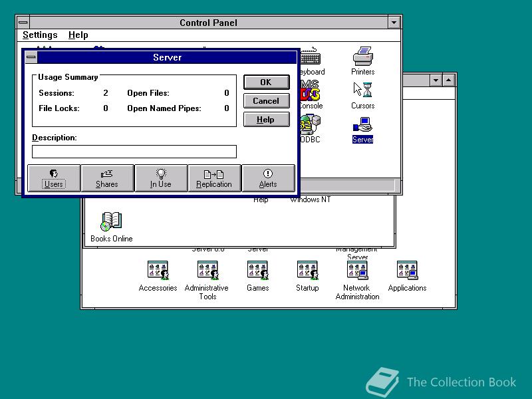The width and height of the screenshot is (532, 399).
Task: Click the Open Named Pipes label
Action: tap(164, 108)
